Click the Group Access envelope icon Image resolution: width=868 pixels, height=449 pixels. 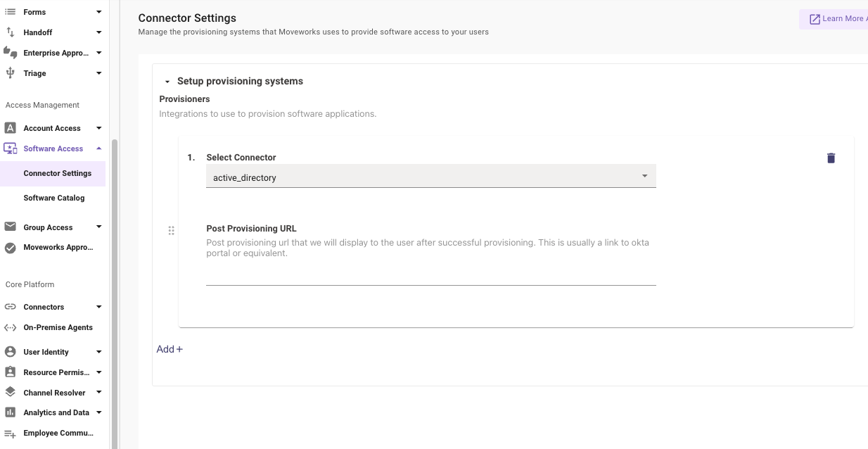(x=11, y=227)
